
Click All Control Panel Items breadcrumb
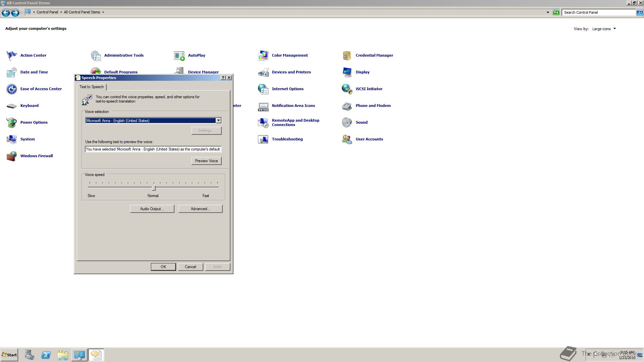pos(82,12)
